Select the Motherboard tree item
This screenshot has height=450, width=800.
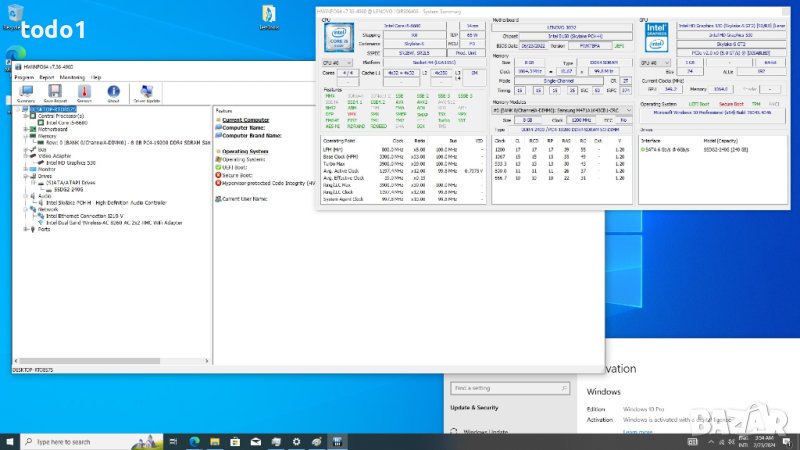pyautogui.click(x=51, y=130)
